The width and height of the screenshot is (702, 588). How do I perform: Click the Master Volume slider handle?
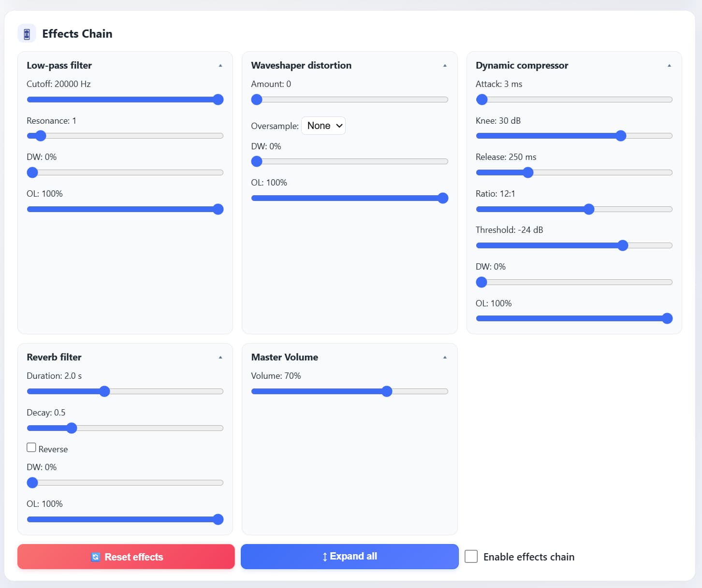(x=387, y=391)
